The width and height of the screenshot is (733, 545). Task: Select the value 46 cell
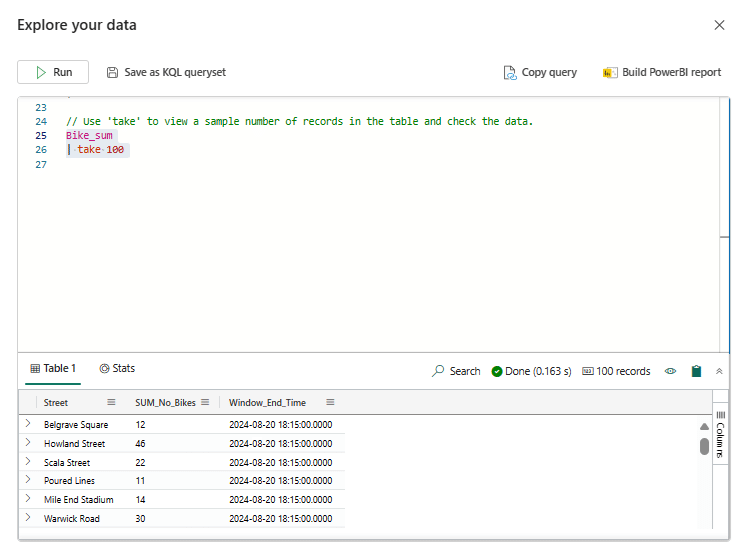[x=140, y=444]
